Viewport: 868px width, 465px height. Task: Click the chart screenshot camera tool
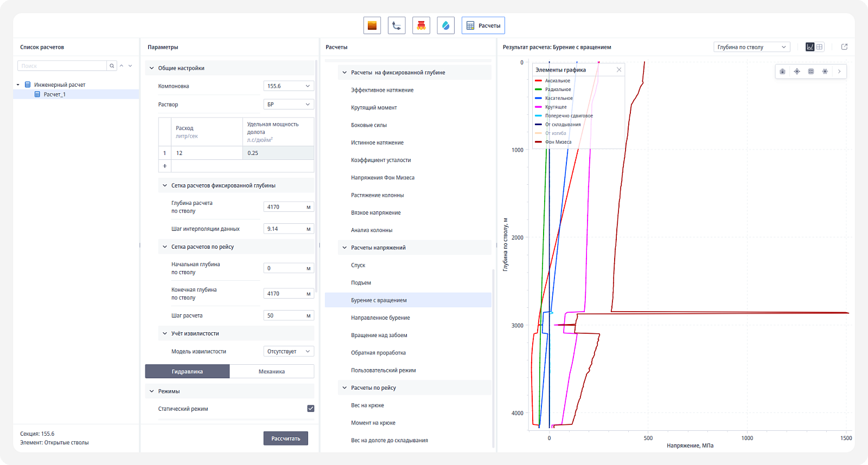pos(782,72)
